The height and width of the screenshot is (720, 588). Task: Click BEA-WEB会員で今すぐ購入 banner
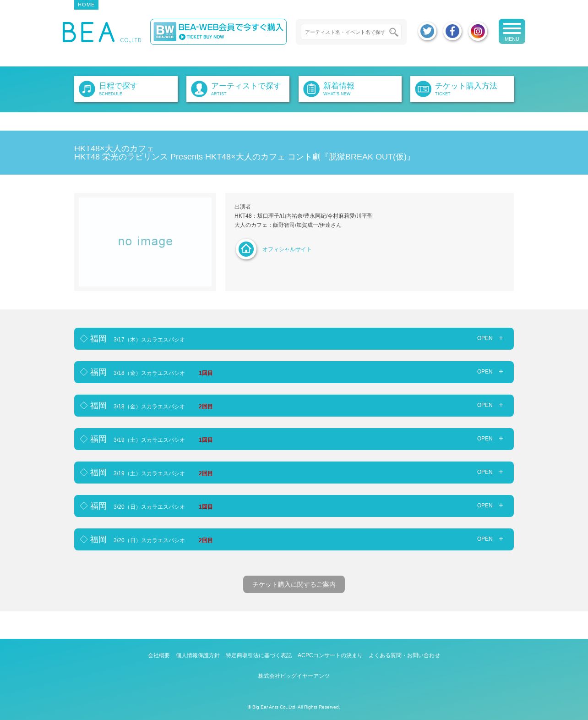coord(218,32)
